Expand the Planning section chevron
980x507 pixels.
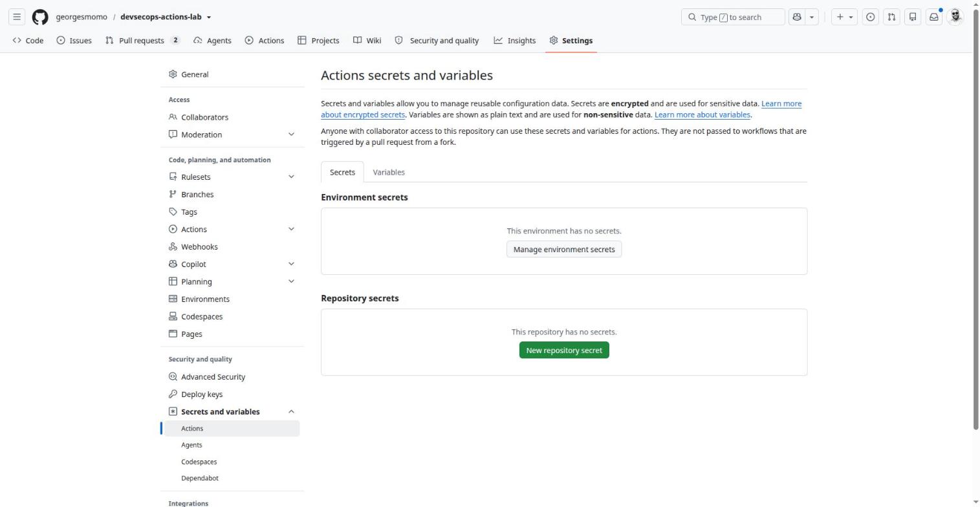click(x=291, y=281)
